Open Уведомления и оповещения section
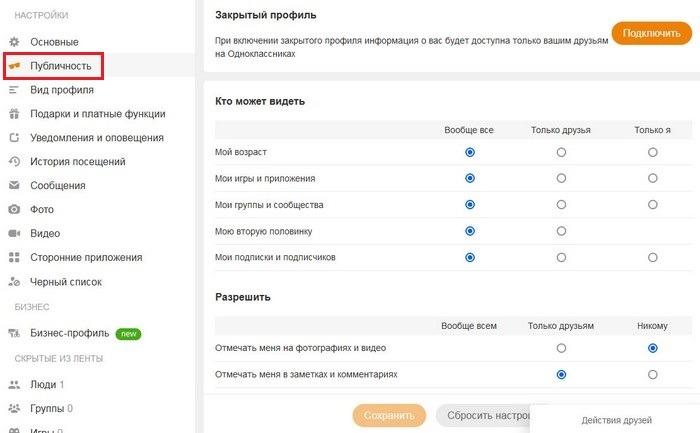Image resolution: width=700 pixels, height=433 pixels. point(97,138)
